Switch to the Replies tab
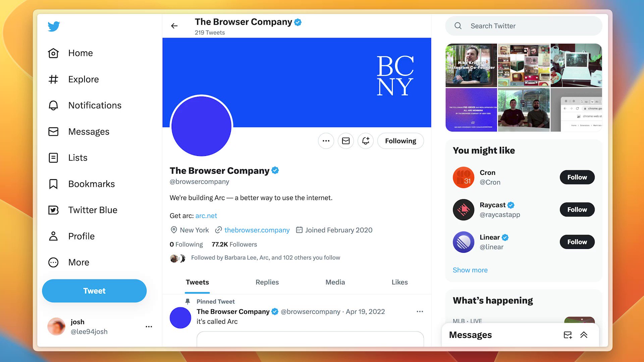644x362 pixels. [267, 282]
